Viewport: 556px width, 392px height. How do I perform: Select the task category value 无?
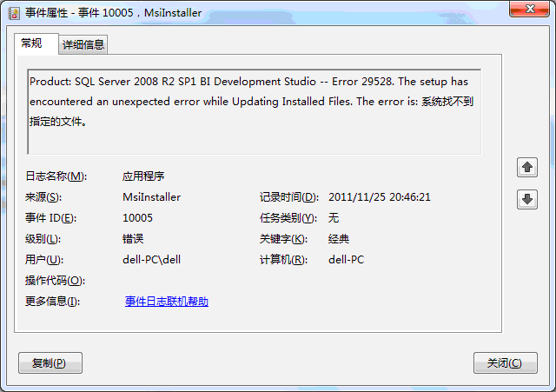point(334,218)
